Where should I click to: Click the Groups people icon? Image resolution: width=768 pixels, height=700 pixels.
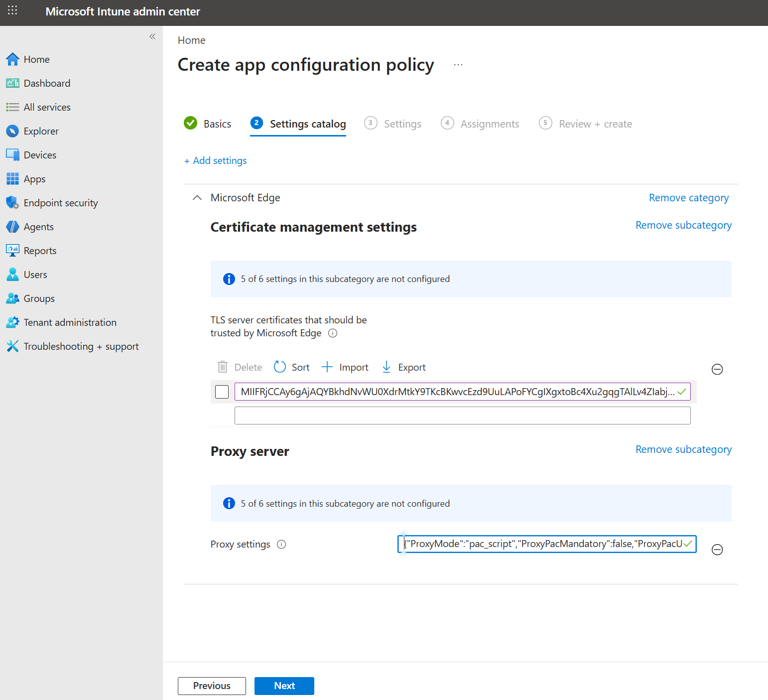(12, 298)
